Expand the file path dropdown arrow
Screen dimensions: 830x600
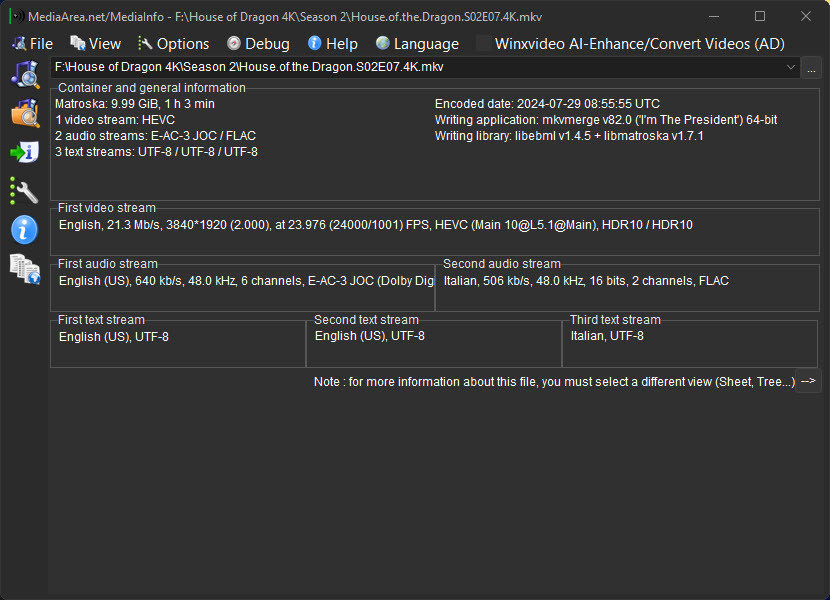coord(790,67)
